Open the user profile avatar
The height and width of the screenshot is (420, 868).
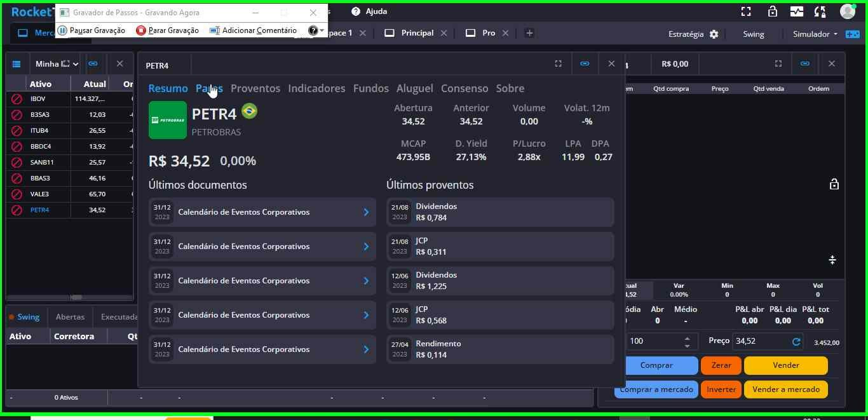tap(847, 11)
